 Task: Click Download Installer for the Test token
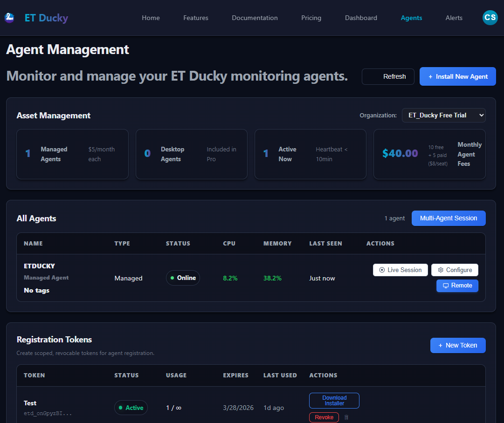coord(334,400)
